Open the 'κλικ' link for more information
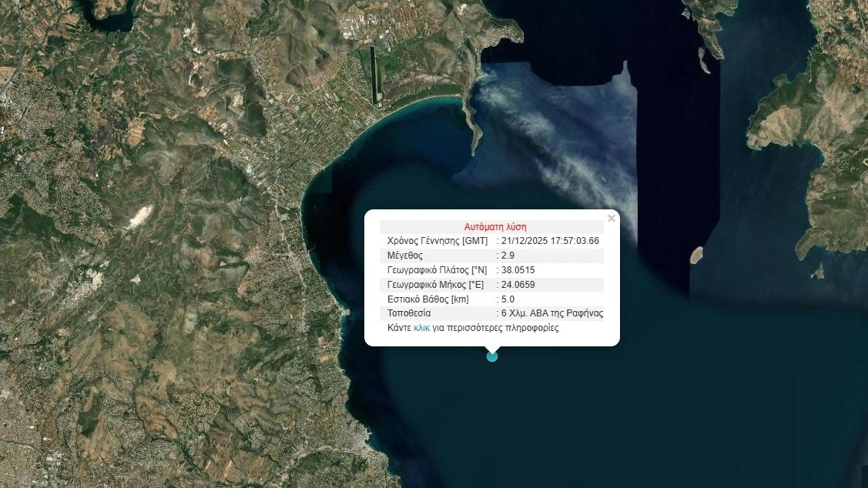This screenshot has height=488, width=868. pyautogui.click(x=421, y=328)
